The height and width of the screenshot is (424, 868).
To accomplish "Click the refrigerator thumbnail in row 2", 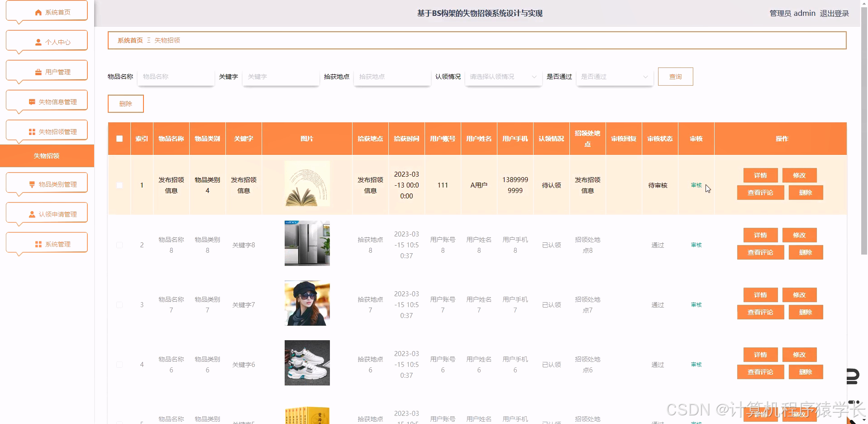I will (307, 243).
